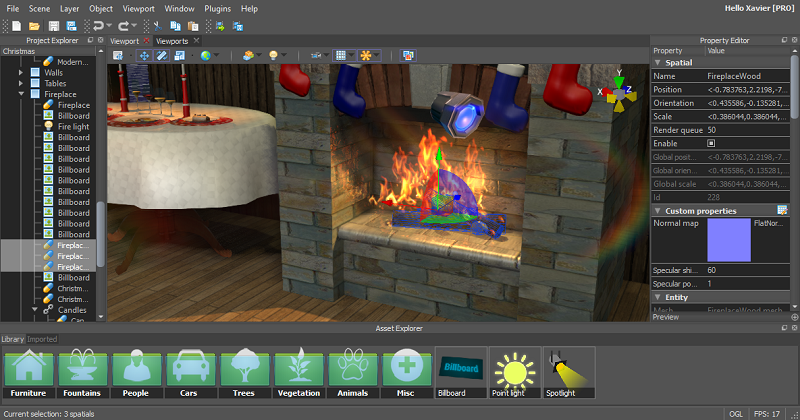Collapse the Fireplace tree node
This screenshot has width=800, height=420.
click(x=21, y=94)
